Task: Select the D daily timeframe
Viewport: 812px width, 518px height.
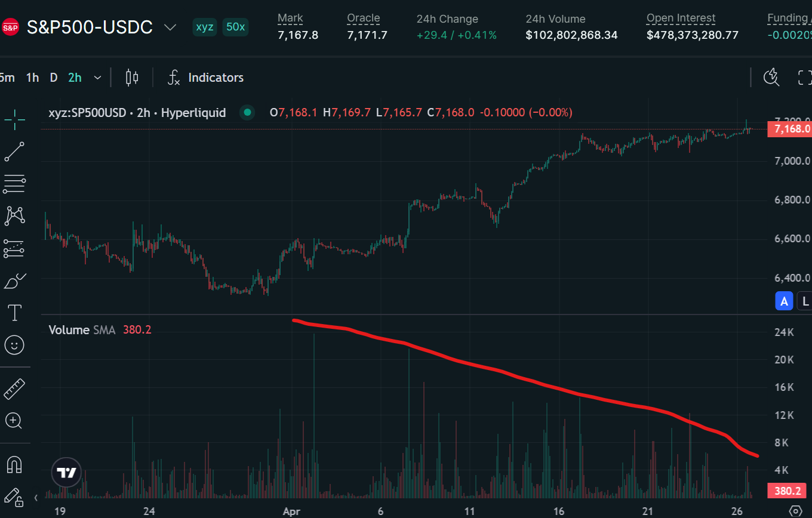Action: tap(54, 78)
